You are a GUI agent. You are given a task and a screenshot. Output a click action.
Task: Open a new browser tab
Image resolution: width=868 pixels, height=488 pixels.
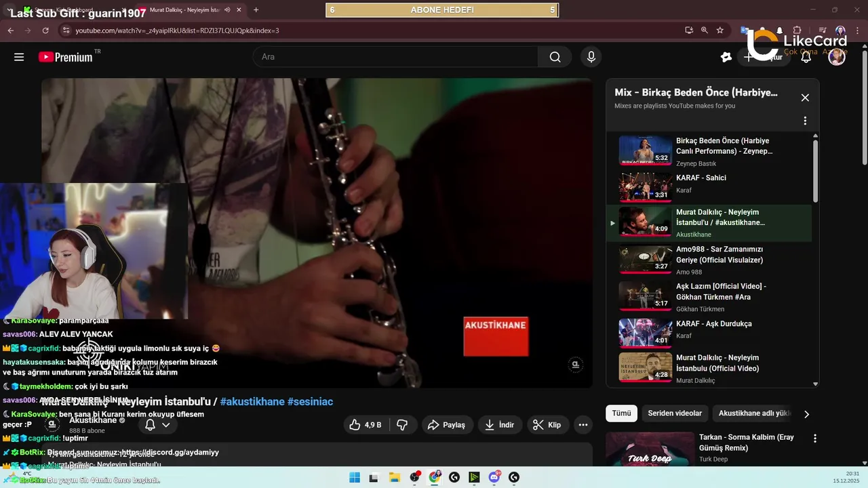click(256, 10)
